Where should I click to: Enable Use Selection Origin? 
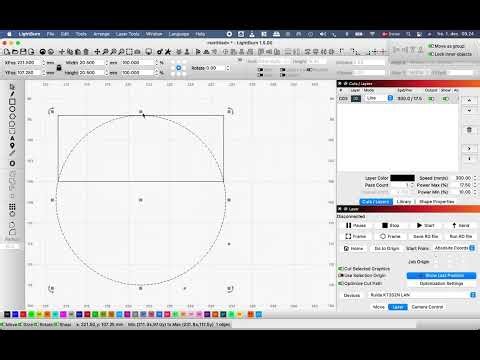[x=341, y=276]
